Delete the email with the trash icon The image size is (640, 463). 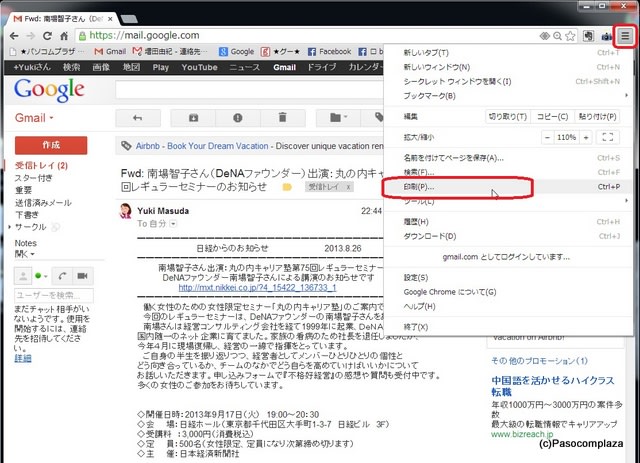click(282, 118)
